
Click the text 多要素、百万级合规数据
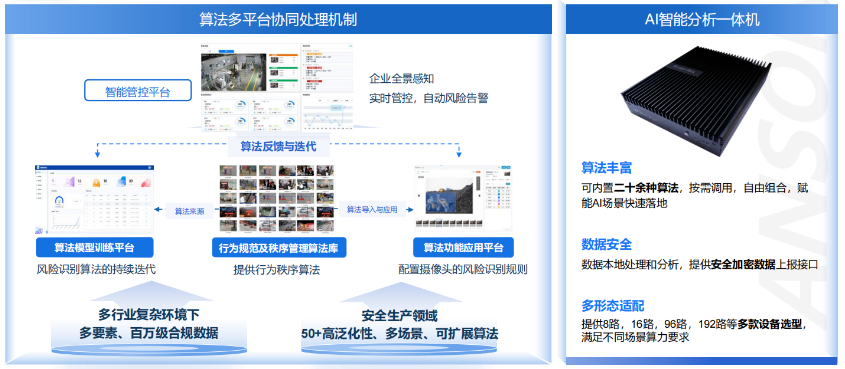(x=149, y=333)
